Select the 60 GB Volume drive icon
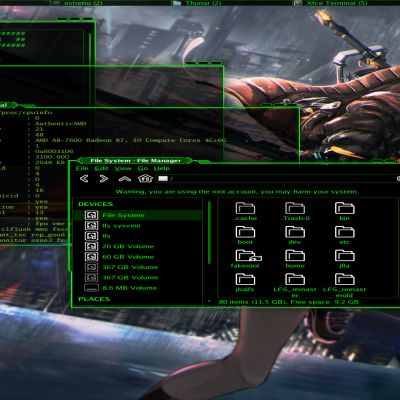The height and width of the screenshot is (400, 400). [x=91, y=257]
